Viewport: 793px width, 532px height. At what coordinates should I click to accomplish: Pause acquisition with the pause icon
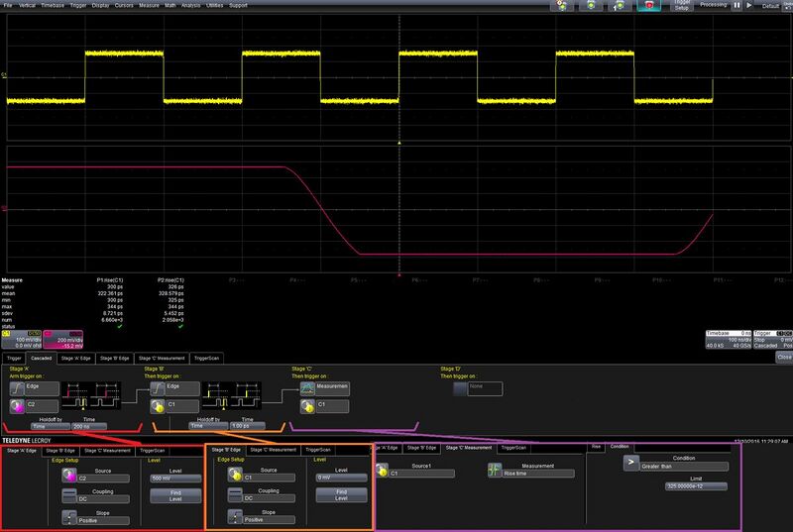click(x=736, y=6)
